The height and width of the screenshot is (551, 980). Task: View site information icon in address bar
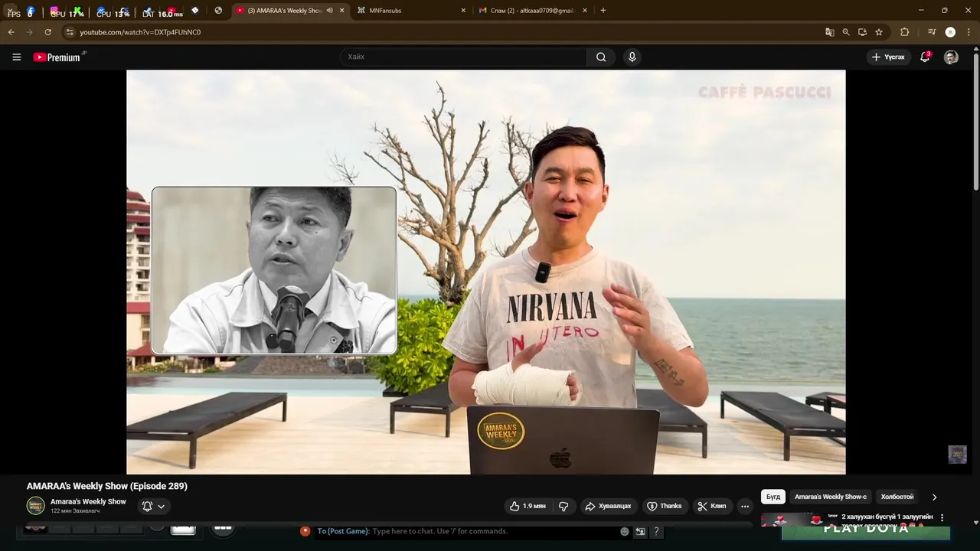point(70,32)
